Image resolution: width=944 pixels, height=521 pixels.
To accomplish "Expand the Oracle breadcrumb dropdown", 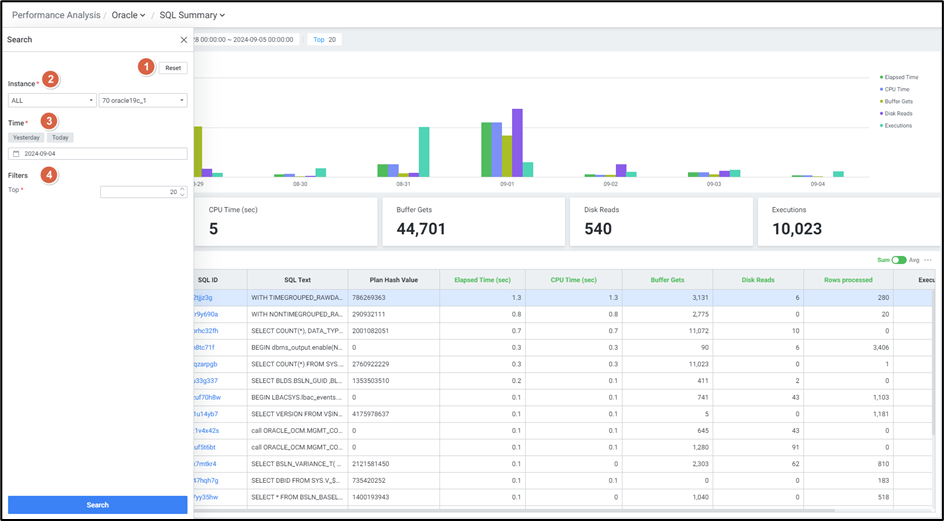I will 128,15.
